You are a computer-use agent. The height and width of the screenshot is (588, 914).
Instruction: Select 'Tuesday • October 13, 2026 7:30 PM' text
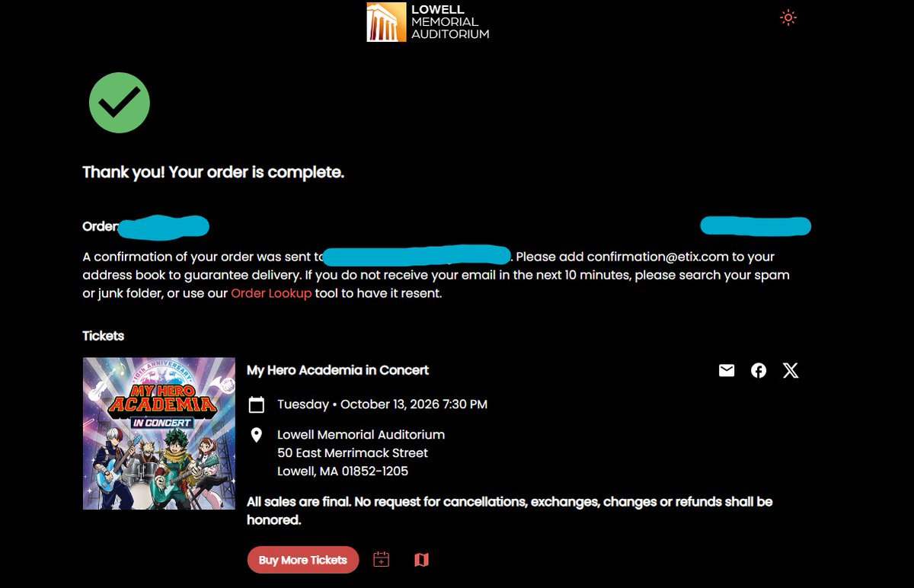pyautogui.click(x=382, y=404)
